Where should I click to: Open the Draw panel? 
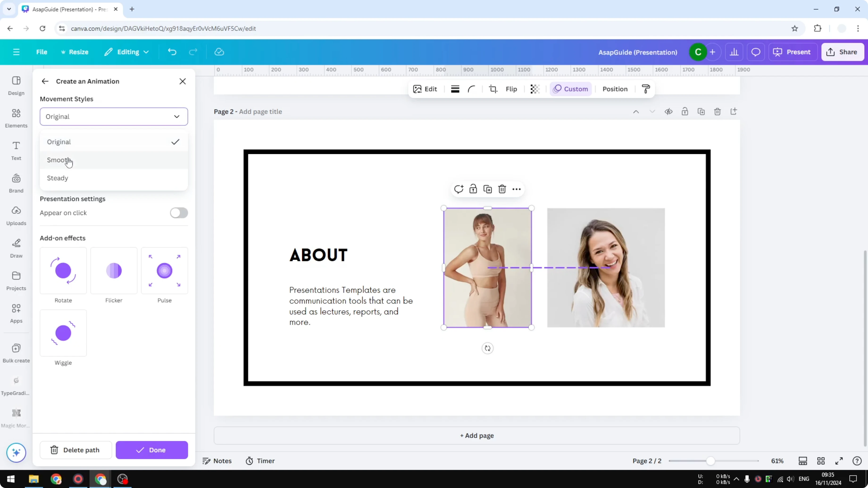point(16,247)
